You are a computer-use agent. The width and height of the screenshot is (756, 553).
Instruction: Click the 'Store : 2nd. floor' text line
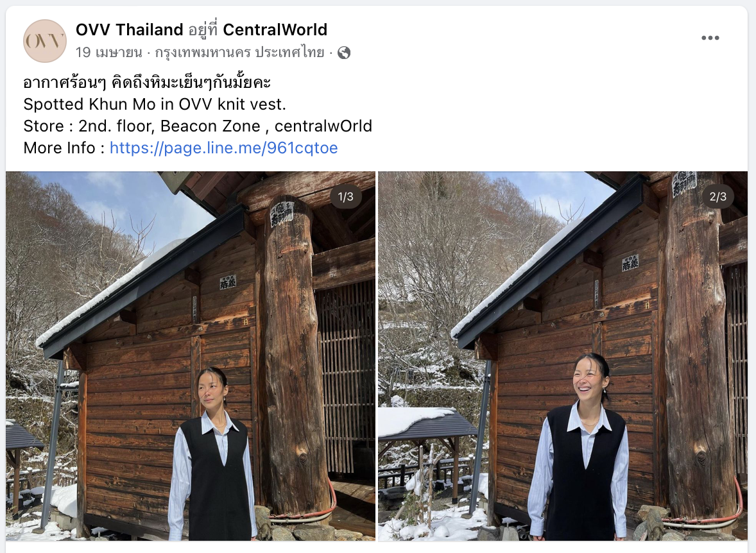click(x=198, y=126)
